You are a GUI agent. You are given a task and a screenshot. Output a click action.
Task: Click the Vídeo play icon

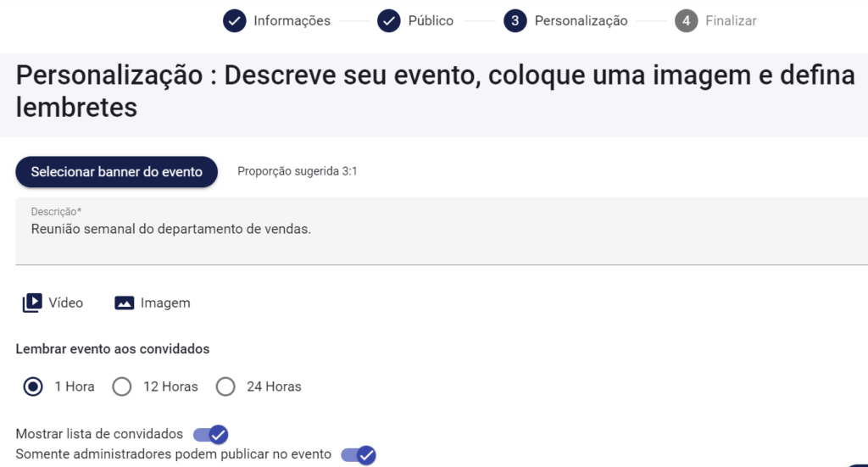pyautogui.click(x=32, y=303)
